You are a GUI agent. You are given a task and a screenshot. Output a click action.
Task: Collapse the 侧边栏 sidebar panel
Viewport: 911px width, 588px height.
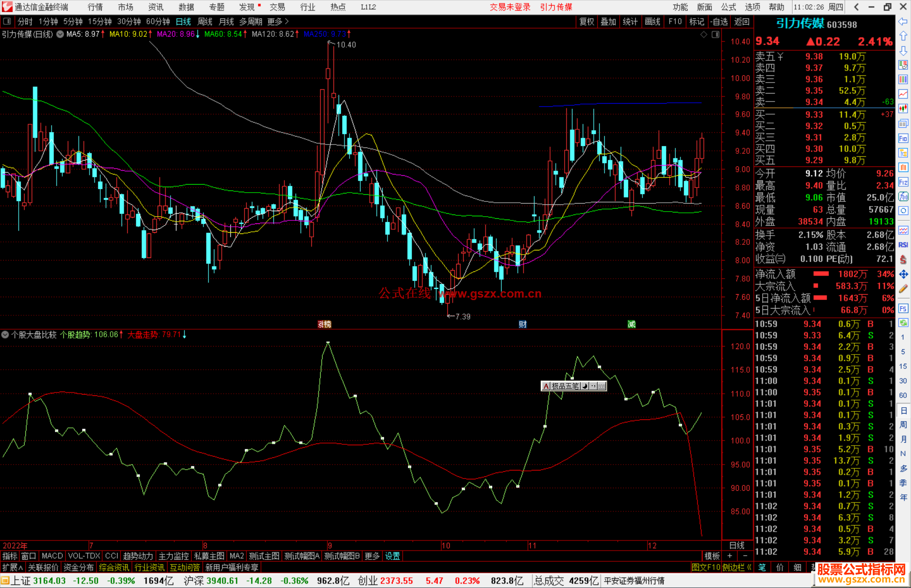[x=737, y=567]
